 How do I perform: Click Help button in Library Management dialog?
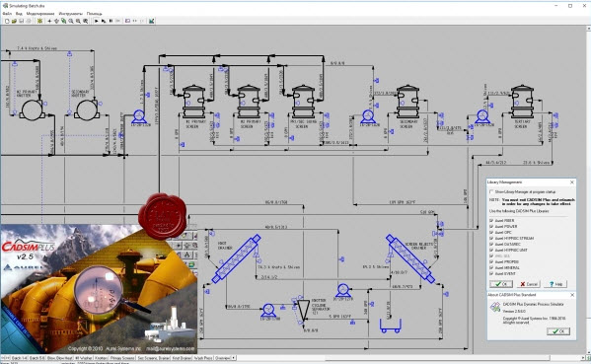pyautogui.click(x=555, y=284)
